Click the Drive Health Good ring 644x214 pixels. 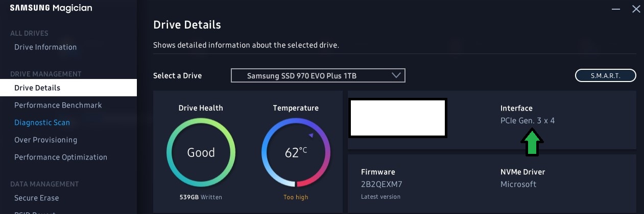201,152
